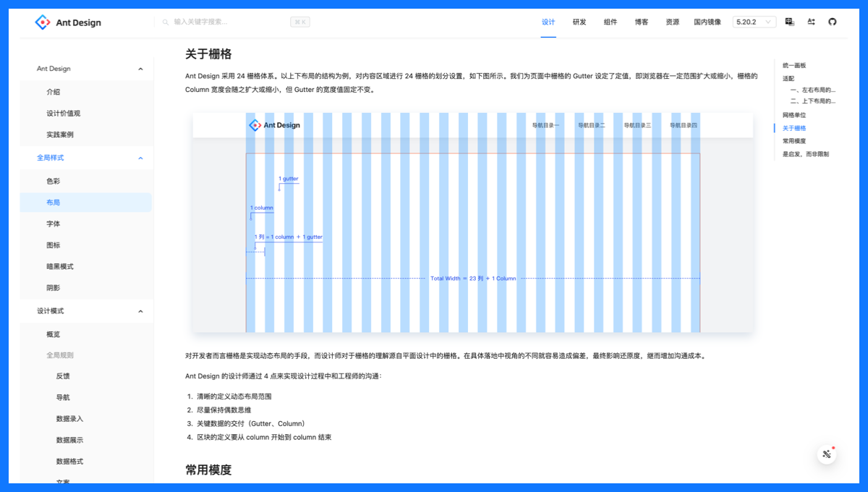Click the language switch icon with arrows
The width and height of the screenshot is (868, 492).
(x=810, y=22)
